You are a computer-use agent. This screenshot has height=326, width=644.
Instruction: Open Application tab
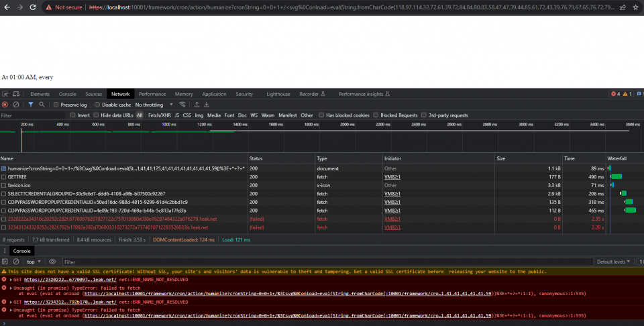214,94
